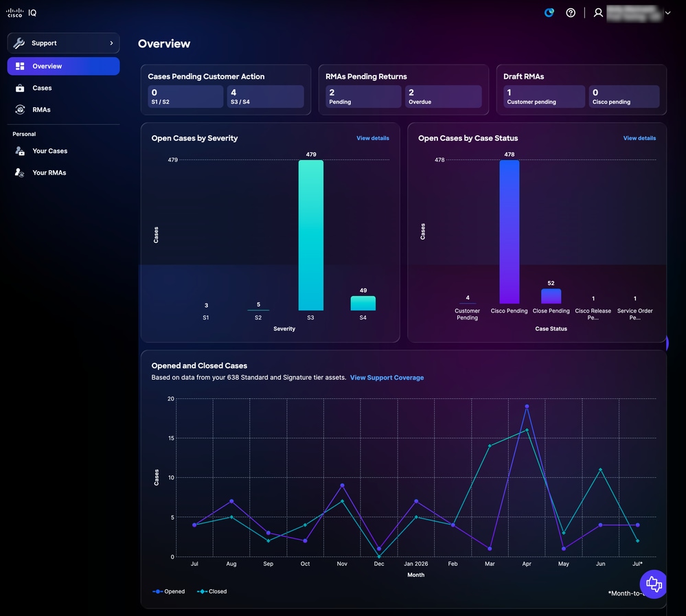This screenshot has height=616, width=686.
Task: Open the AI assistant icon in header
Action: coord(549,12)
